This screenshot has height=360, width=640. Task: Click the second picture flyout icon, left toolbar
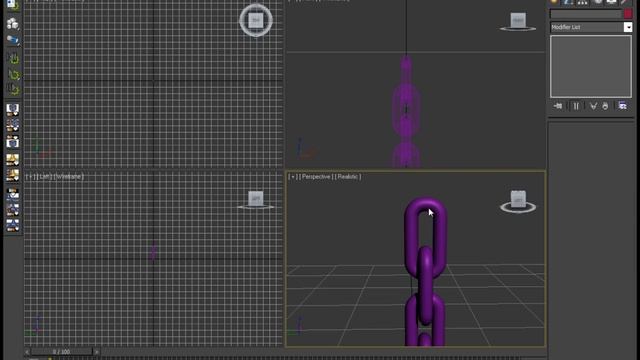pyautogui.click(x=13, y=126)
